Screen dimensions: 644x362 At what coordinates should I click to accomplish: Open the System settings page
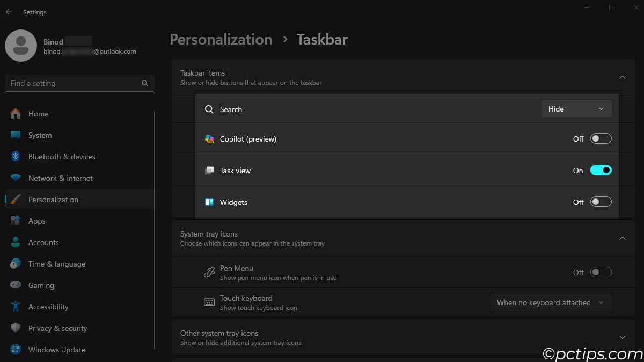click(x=40, y=135)
